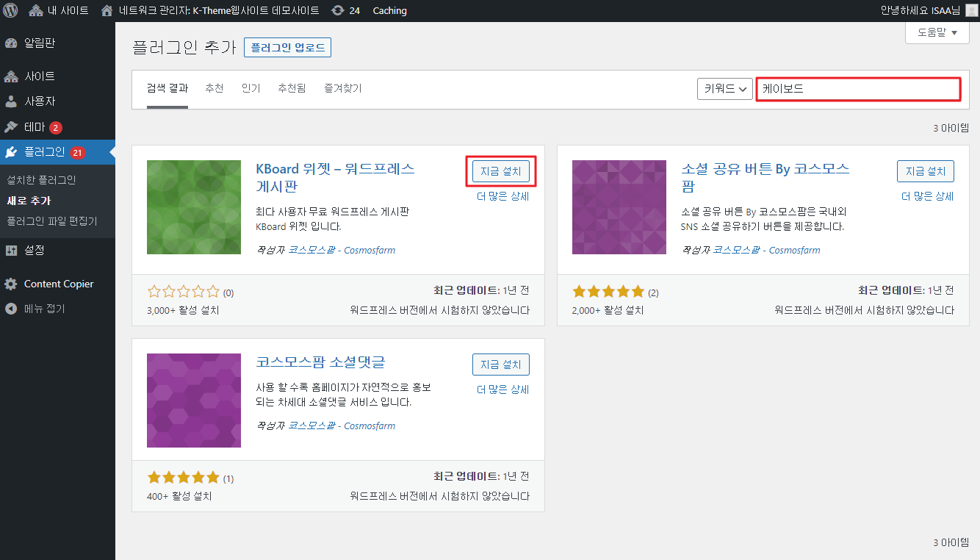The image size is (980, 560).
Task: Click the WordPress logo icon
Action: pos(10,10)
